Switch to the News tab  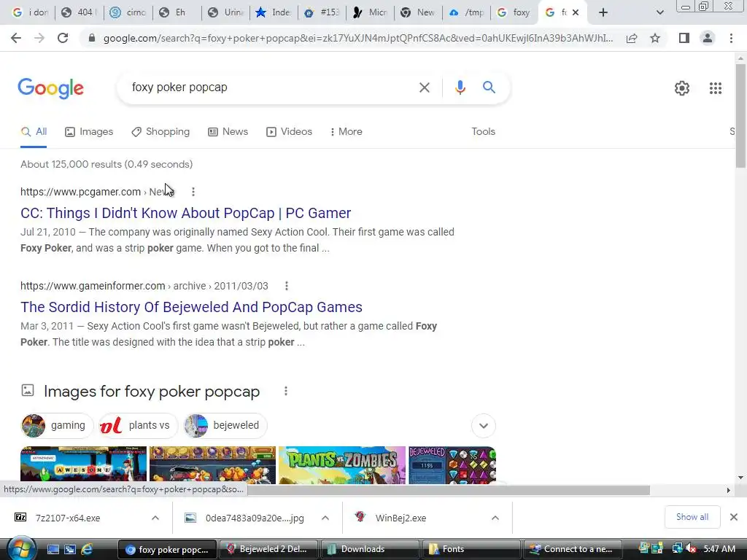pos(228,132)
